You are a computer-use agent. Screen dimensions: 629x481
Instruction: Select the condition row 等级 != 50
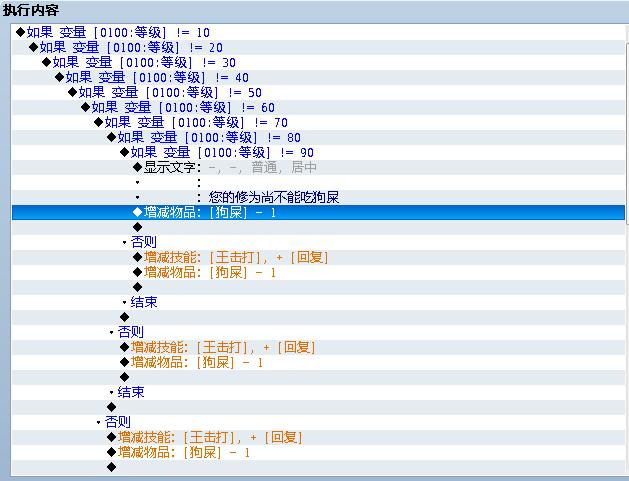click(x=318, y=93)
